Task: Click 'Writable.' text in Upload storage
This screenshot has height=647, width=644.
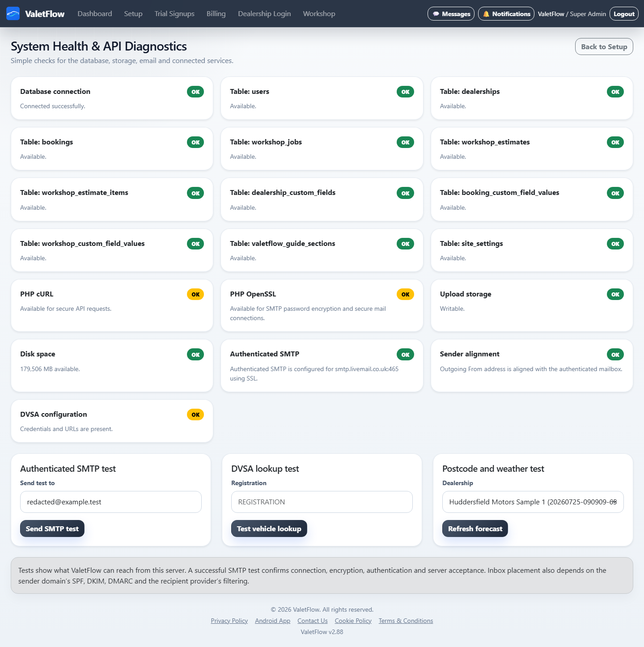Action: click(x=452, y=309)
